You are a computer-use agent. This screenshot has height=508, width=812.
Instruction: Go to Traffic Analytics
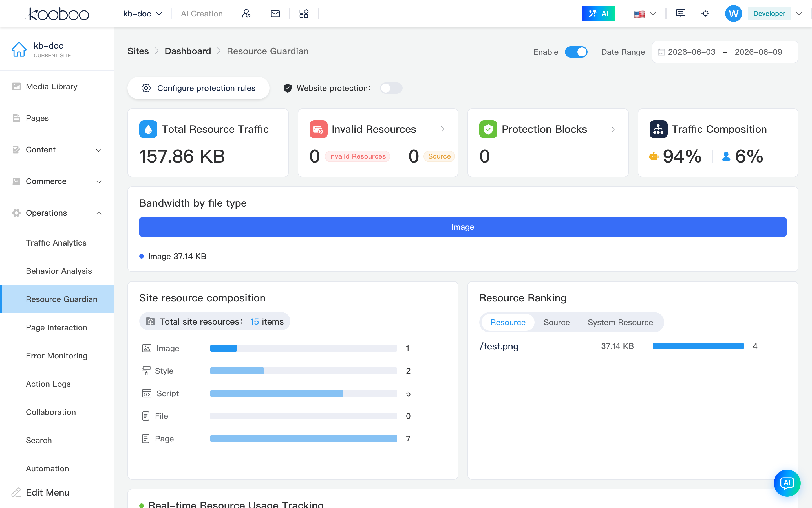pos(57,243)
